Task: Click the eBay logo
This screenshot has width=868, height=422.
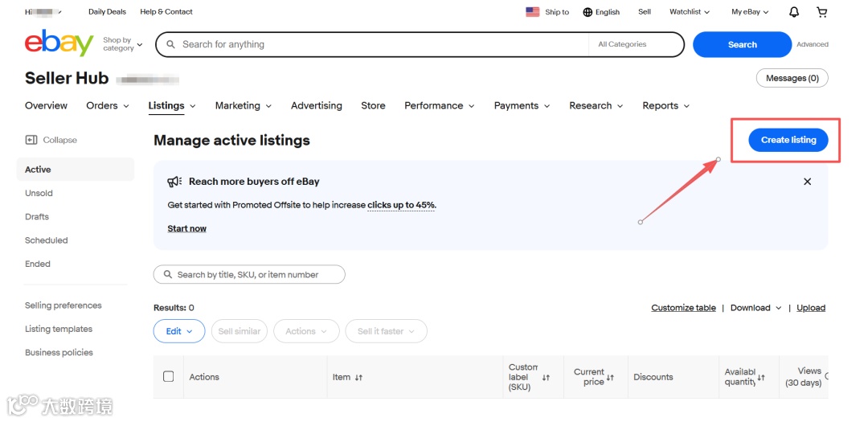Action: [59, 43]
